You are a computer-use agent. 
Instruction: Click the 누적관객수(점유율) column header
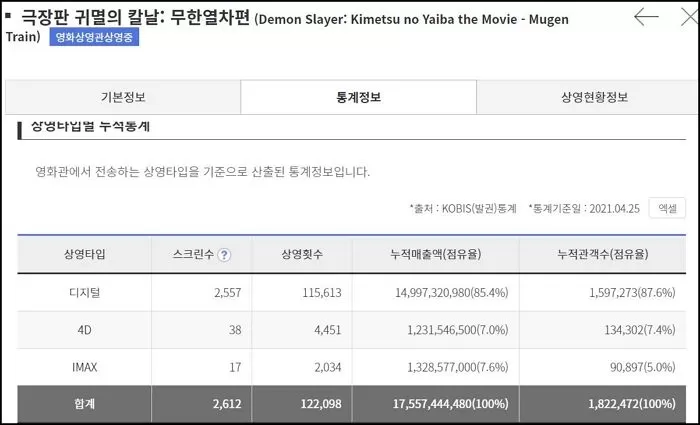603,254
